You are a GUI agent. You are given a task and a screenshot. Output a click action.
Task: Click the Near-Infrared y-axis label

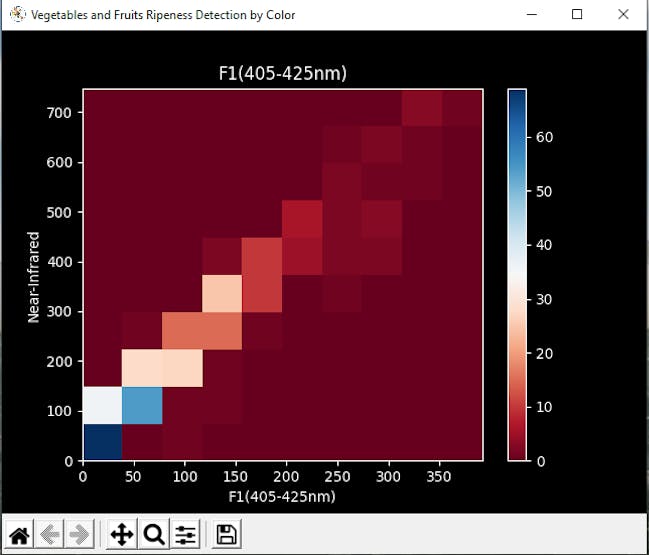(33, 277)
